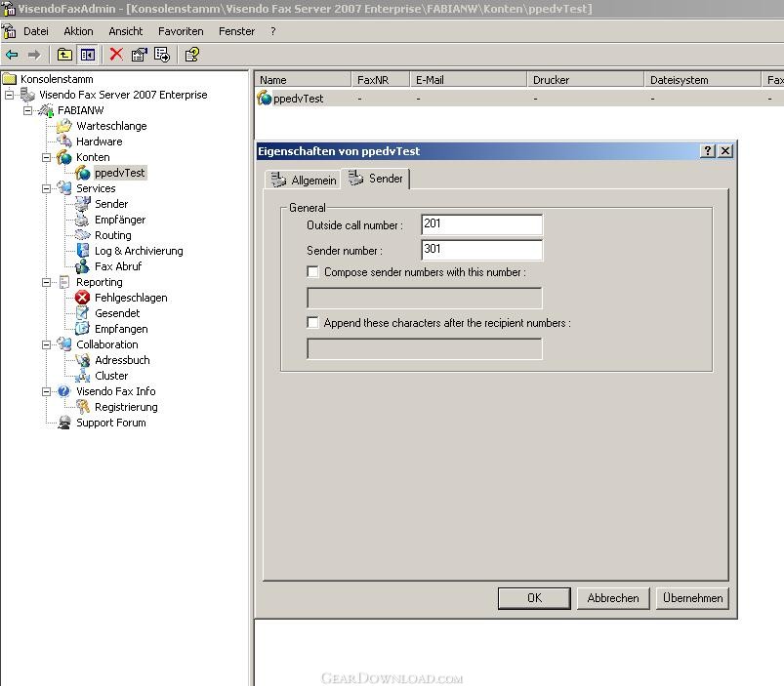The image size is (784, 686).
Task: Click the Visendo Fax Info question icon
Action: click(x=64, y=390)
